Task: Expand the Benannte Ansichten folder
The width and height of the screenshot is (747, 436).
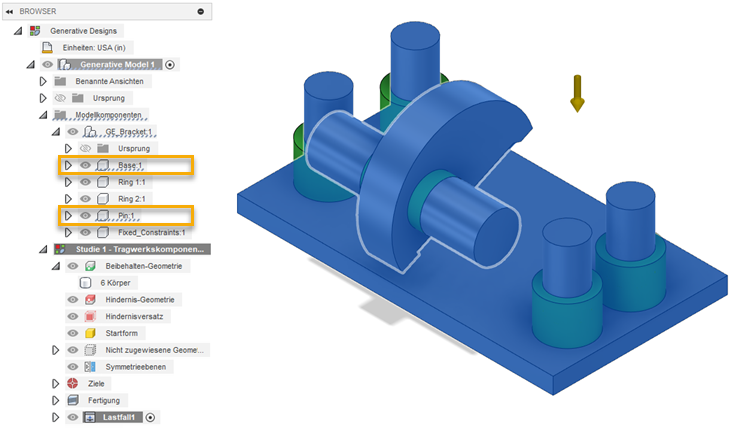Action: pos(43,81)
